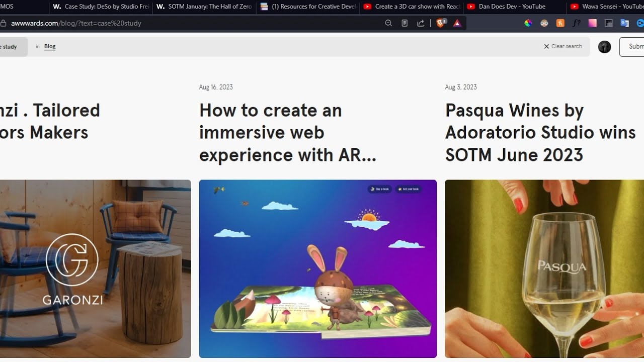The image size is (644, 362).
Task: Click the X beside Clear search
Action: tap(546, 46)
